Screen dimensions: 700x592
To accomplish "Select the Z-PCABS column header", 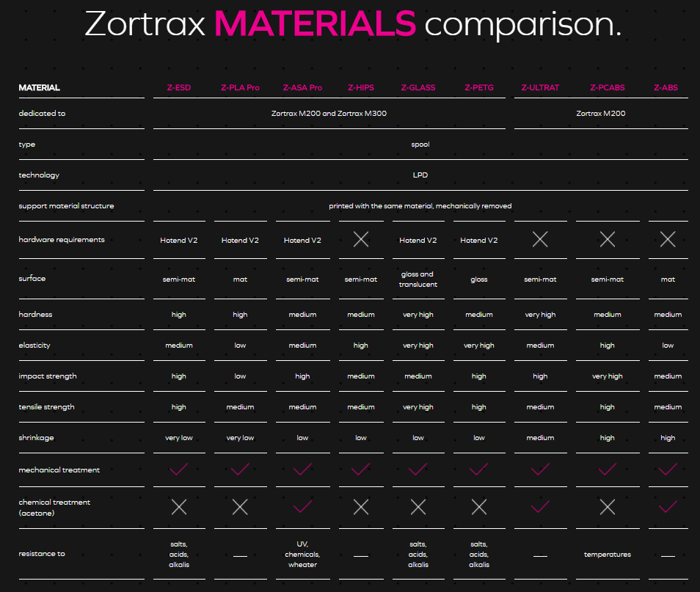I will [607, 87].
